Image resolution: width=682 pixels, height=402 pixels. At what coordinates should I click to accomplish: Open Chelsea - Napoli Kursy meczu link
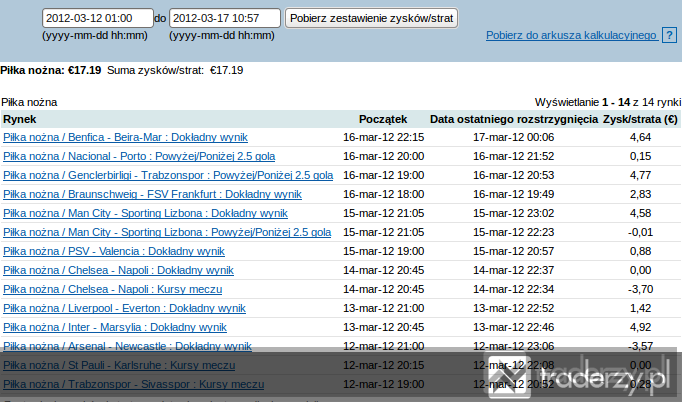pyautogui.click(x=113, y=289)
